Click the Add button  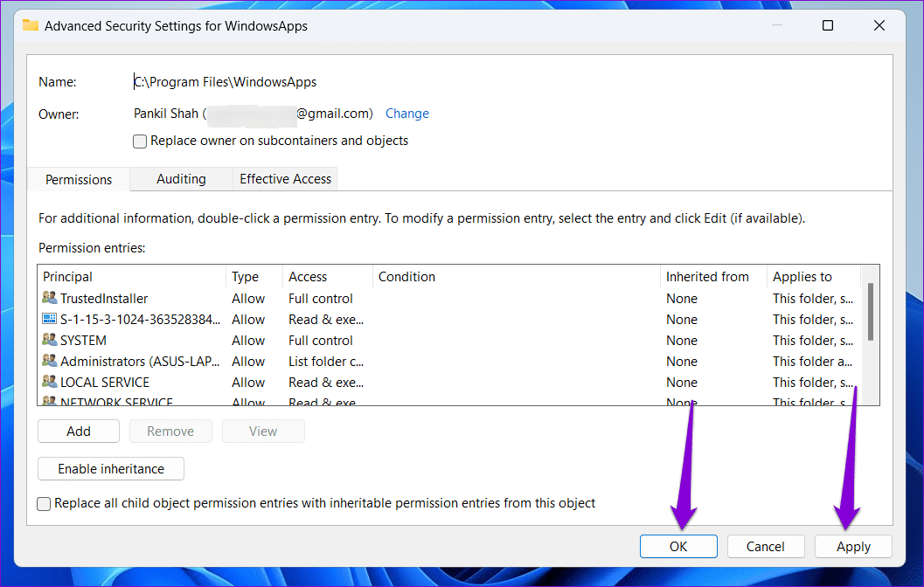[79, 431]
